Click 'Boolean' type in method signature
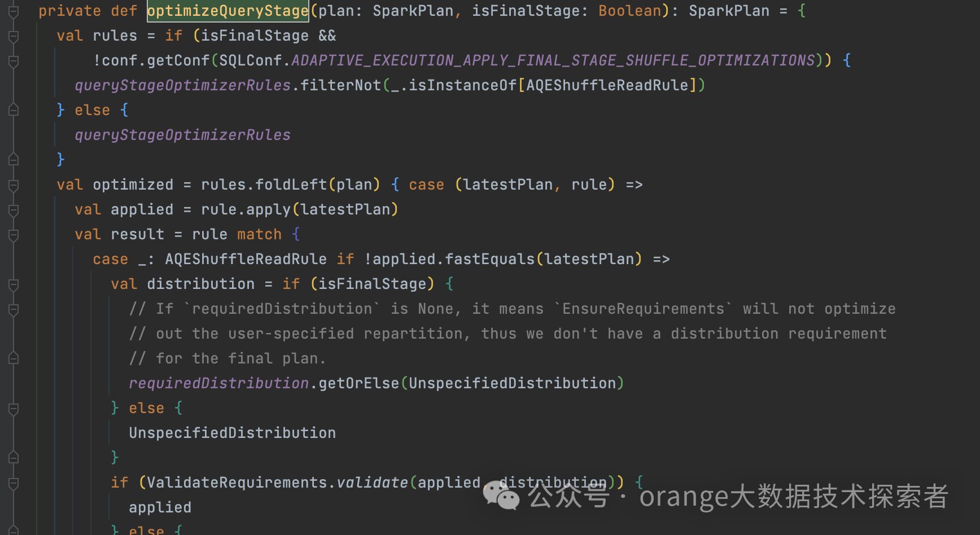This screenshot has width=980, height=535. tap(630, 11)
